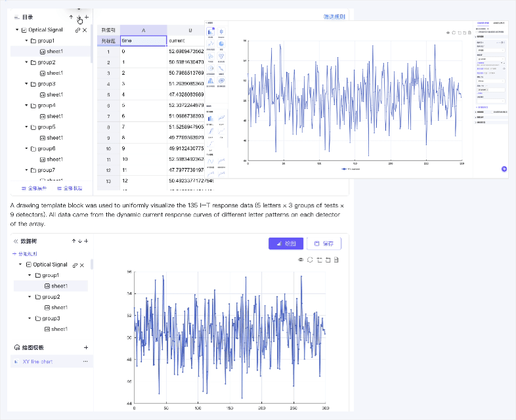Image resolution: width=516 pixels, height=420 pixels.
Task: Collapse group6 folder in the 目录 tree
Action: tap(26, 148)
